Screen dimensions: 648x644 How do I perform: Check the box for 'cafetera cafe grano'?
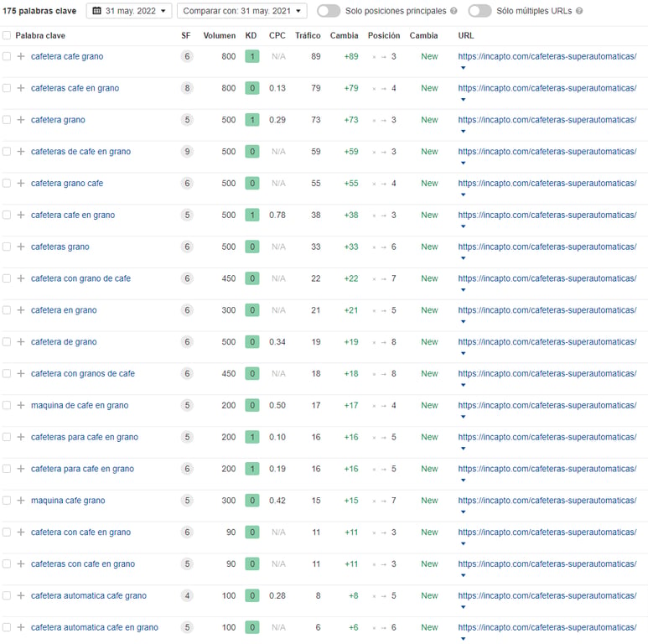[7, 56]
